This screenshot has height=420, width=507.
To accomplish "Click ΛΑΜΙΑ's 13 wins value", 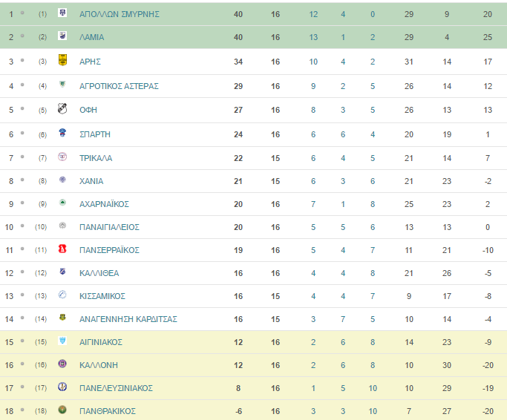I will pos(313,38).
